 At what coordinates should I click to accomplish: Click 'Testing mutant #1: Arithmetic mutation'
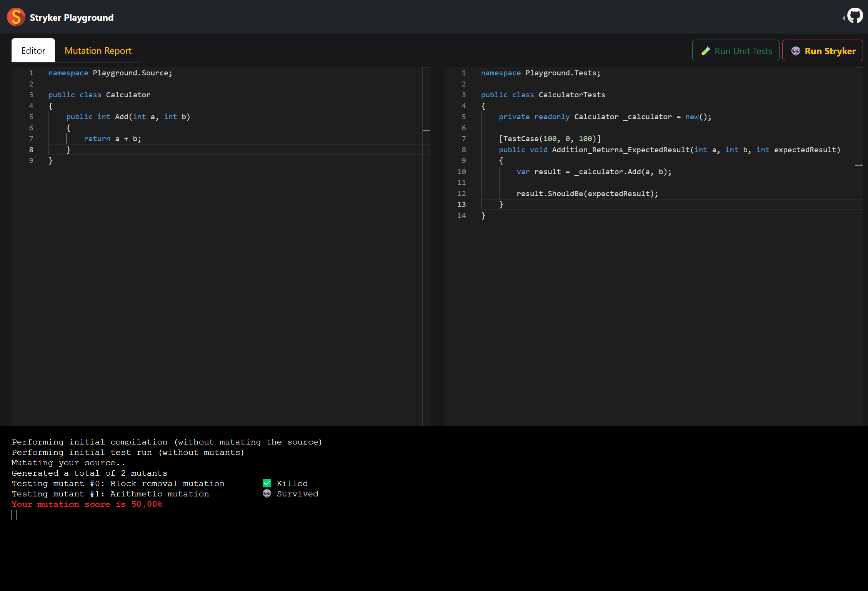tap(110, 494)
